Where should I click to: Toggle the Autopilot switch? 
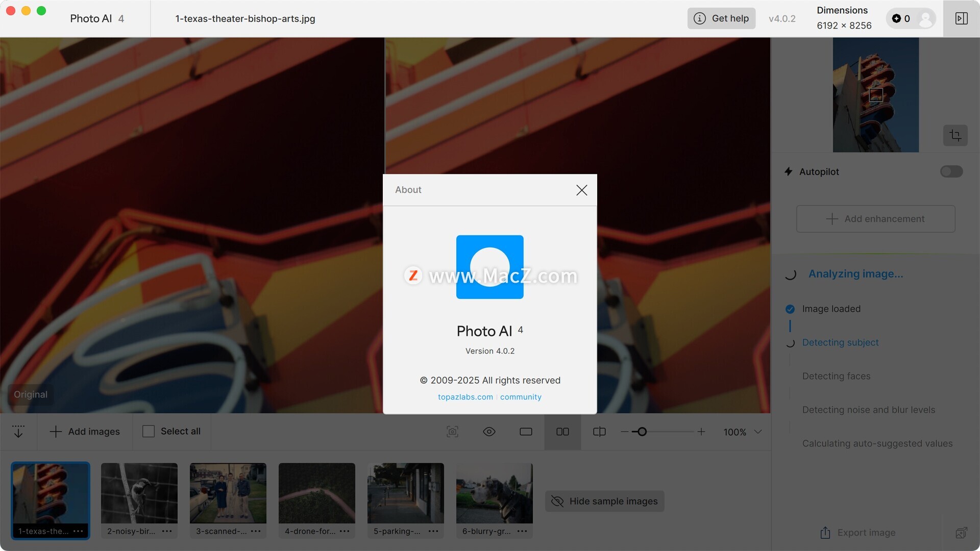(x=951, y=171)
